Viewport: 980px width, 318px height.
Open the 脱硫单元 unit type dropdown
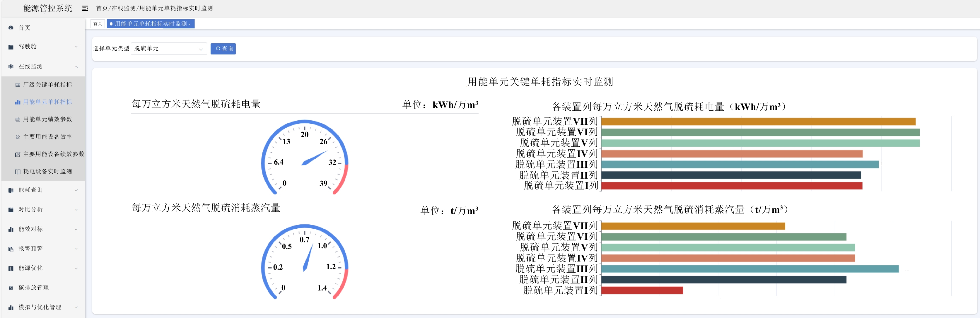[169, 49]
